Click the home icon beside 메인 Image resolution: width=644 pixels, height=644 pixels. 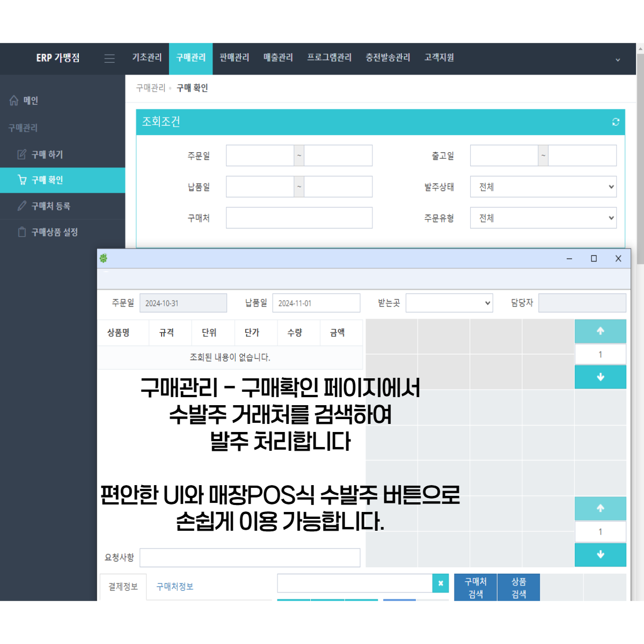14,100
